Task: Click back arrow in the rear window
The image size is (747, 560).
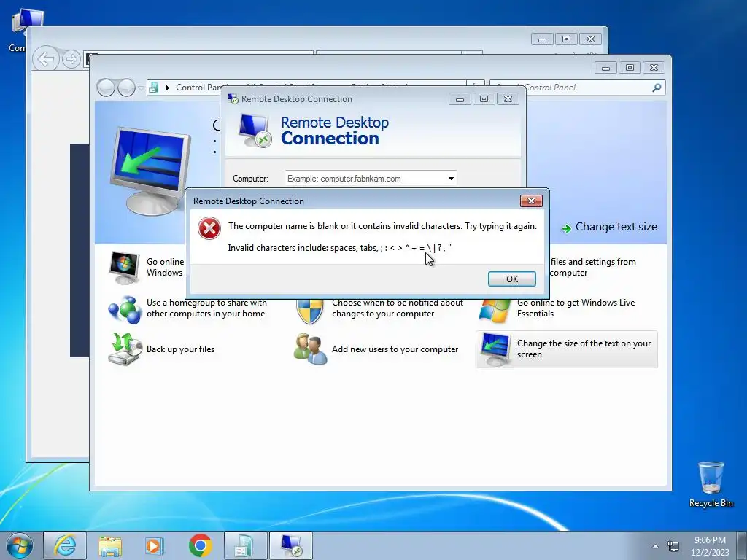Action: pyautogui.click(x=45, y=59)
